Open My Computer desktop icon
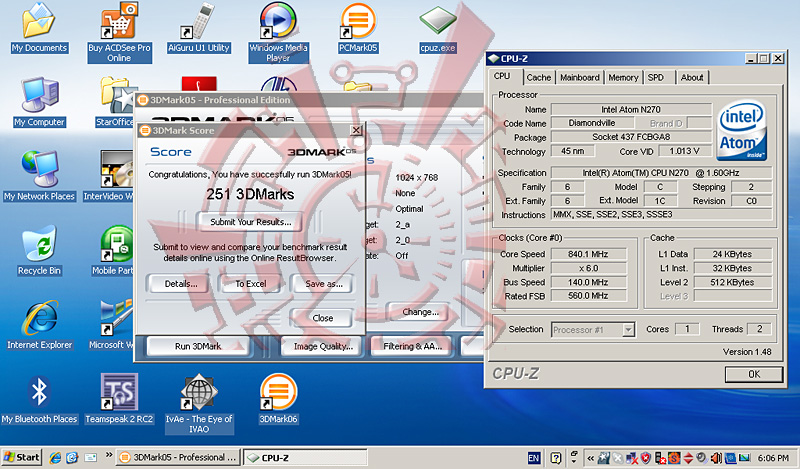The width and height of the screenshot is (800, 469). click(x=39, y=102)
